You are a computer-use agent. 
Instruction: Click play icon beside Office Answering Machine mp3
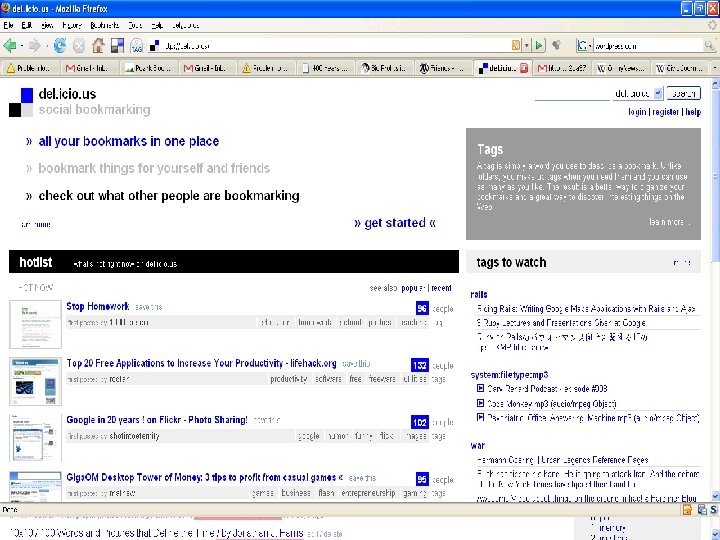coord(480,417)
